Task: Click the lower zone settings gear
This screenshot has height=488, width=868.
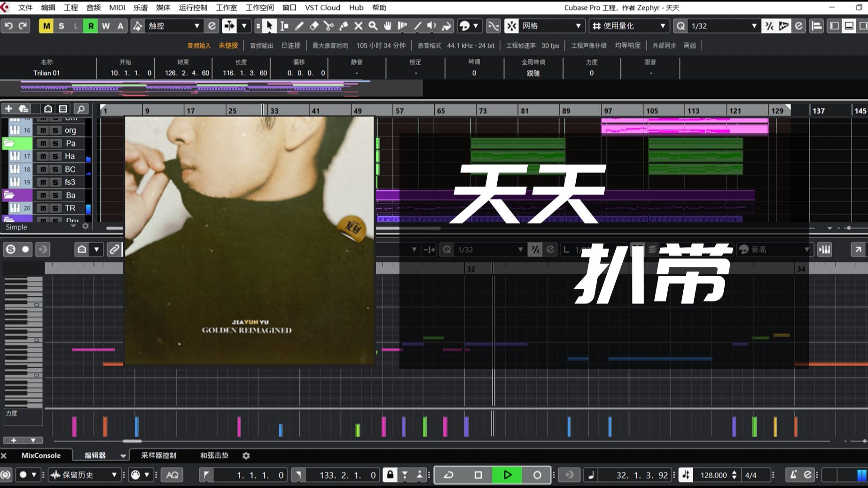Action: tap(246, 456)
